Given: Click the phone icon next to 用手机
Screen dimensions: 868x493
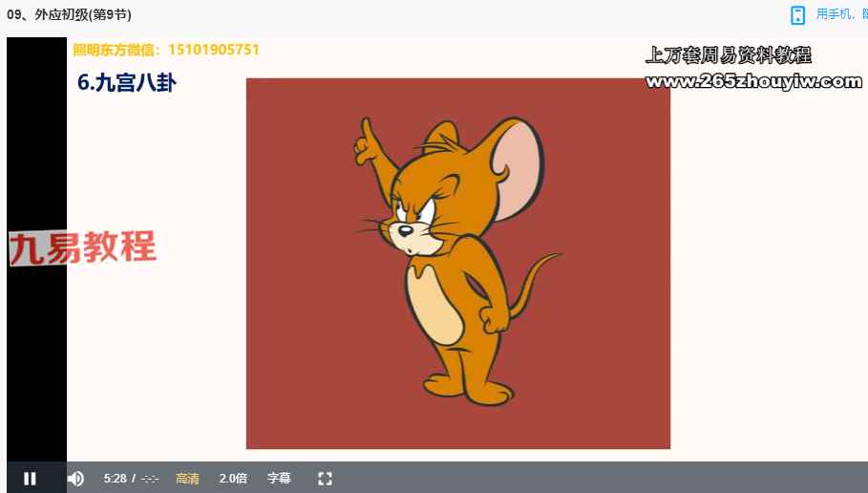Looking at the screenshot, I should point(797,15).
